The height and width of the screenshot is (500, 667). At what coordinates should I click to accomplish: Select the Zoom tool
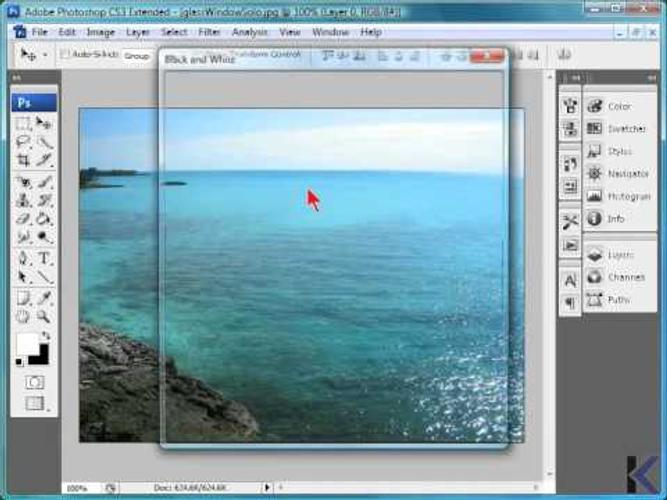(43, 316)
